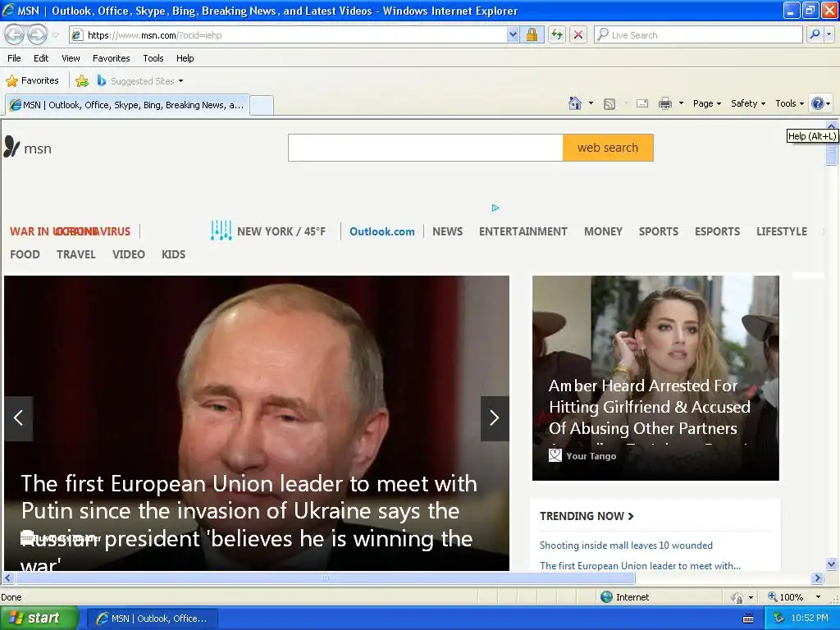Open the FOOD navigation link
Image resolution: width=840 pixels, height=630 pixels.
point(25,254)
